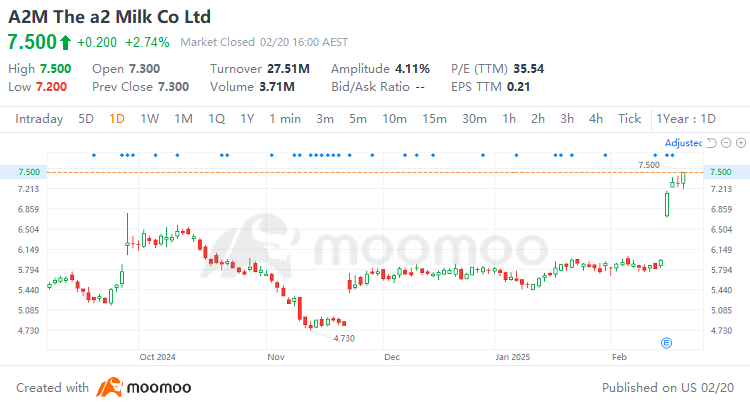Choose the 1Q interval tab
The height and width of the screenshot is (408, 750).
click(217, 119)
